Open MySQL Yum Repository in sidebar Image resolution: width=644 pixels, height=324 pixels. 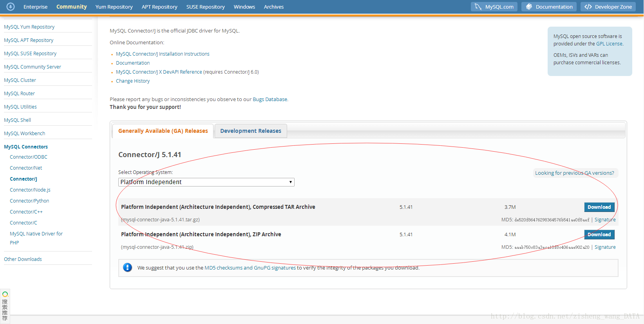pyautogui.click(x=29, y=27)
